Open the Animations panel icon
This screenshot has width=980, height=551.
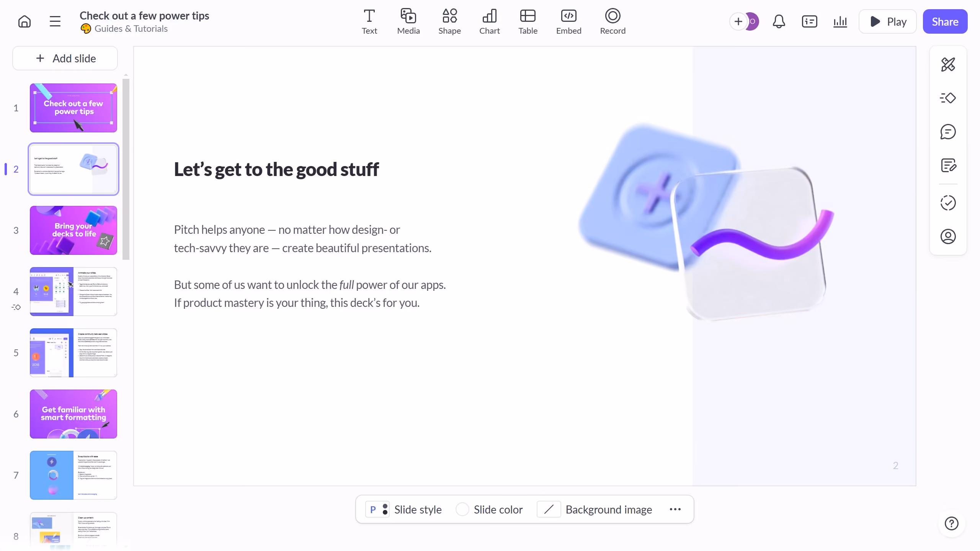(x=948, y=98)
